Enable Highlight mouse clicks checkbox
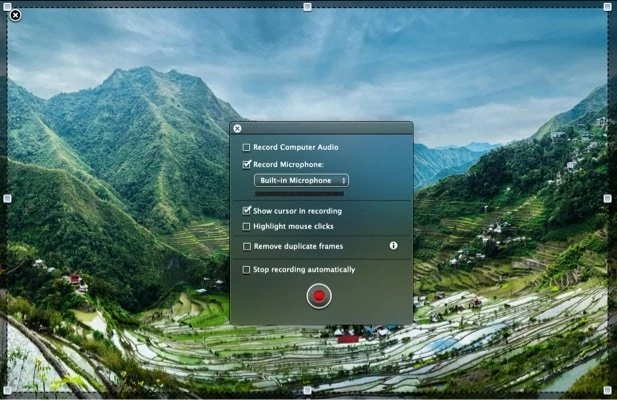The width and height of the screenshot is (617, 400). click(x=246, y=227)
